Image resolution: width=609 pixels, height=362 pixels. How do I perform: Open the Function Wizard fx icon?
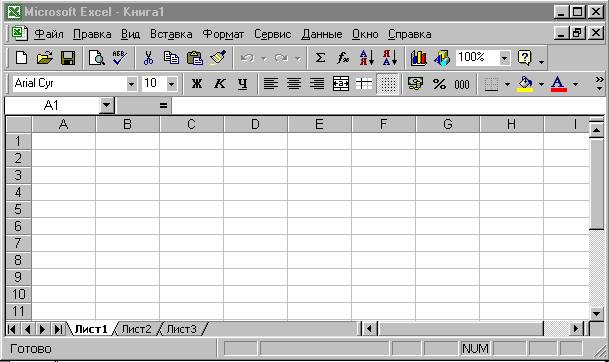[343, 58]
